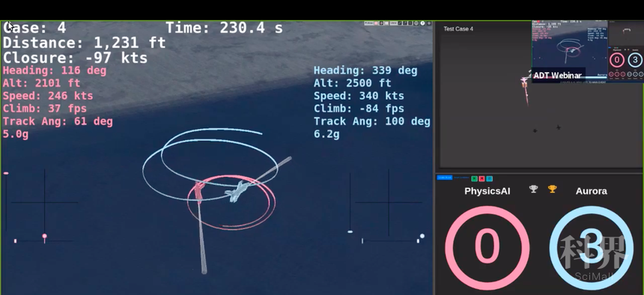Click the Test Case 4 panel title
Image resolution: width=644 pixels, height=295 pixels.
point(458,28)
